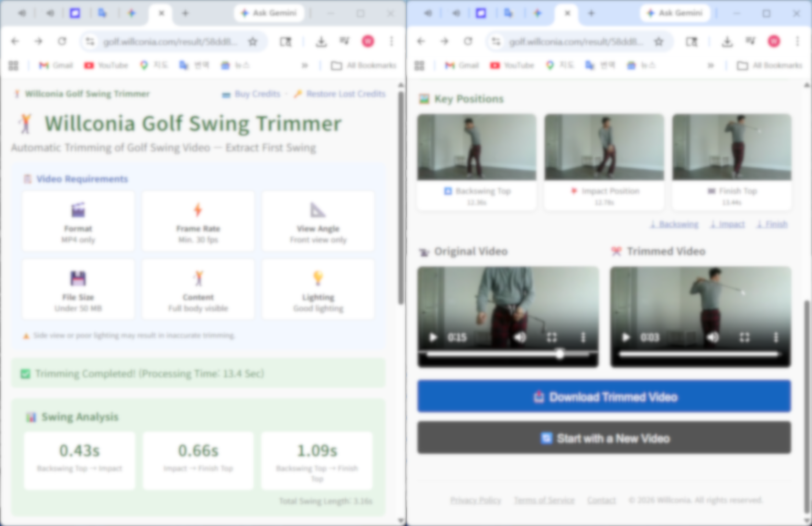Image resolution: width=812 pixels, height=526 pixels.
Task: Open apps grid in left window bookmarks bar
Action: pyautogui.click(x=14, y=65)
